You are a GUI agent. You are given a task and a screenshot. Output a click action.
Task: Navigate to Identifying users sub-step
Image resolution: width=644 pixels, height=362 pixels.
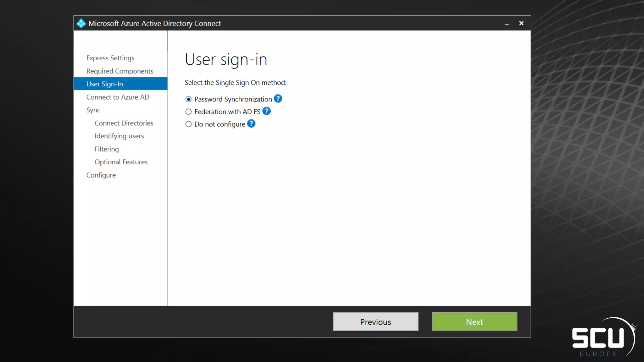(119, 136)
